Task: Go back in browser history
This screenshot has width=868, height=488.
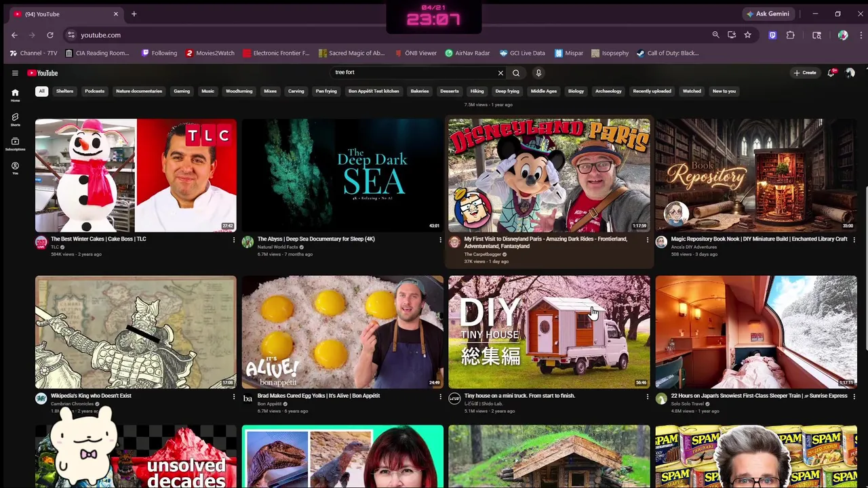Action: [x=14, y=35]
